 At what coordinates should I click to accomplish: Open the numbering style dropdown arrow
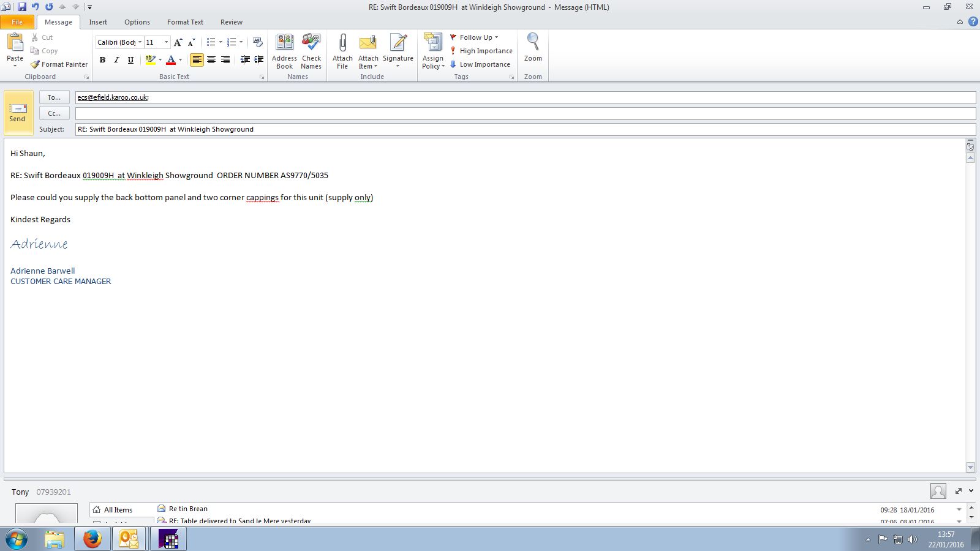241,42
